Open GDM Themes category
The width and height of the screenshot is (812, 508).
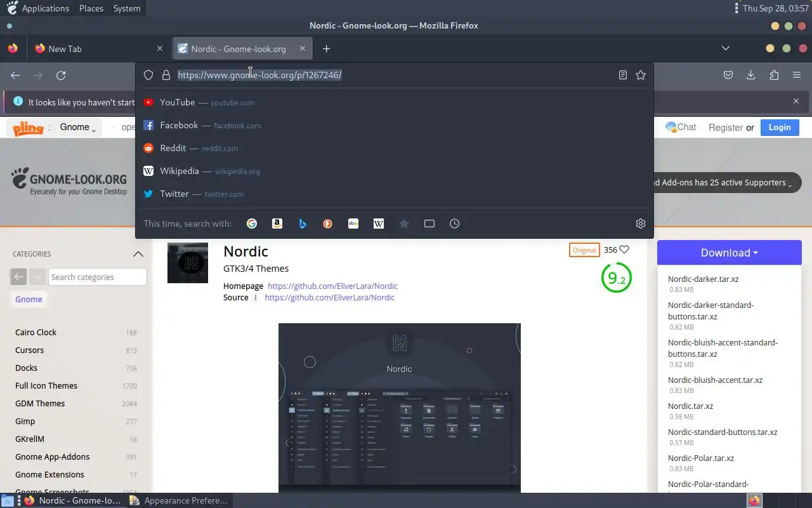click(x=40, y=403)
